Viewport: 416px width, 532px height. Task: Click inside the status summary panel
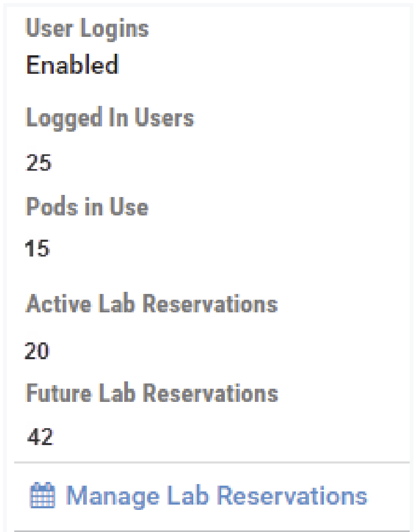point(208,263)
